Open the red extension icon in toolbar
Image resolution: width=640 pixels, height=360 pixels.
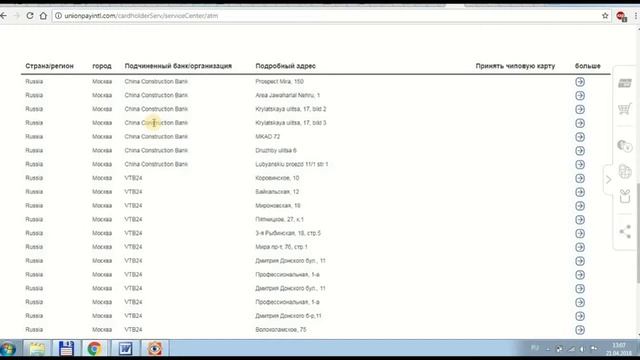(621, 17)
